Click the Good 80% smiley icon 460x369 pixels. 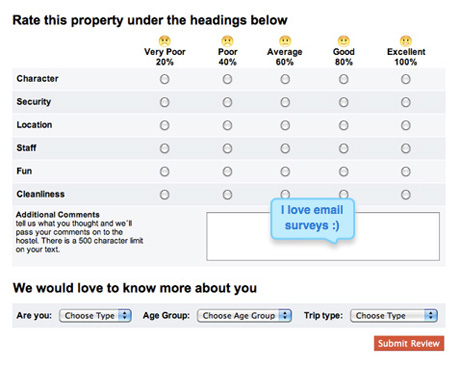pyautogui.click(x=344, y=41)
